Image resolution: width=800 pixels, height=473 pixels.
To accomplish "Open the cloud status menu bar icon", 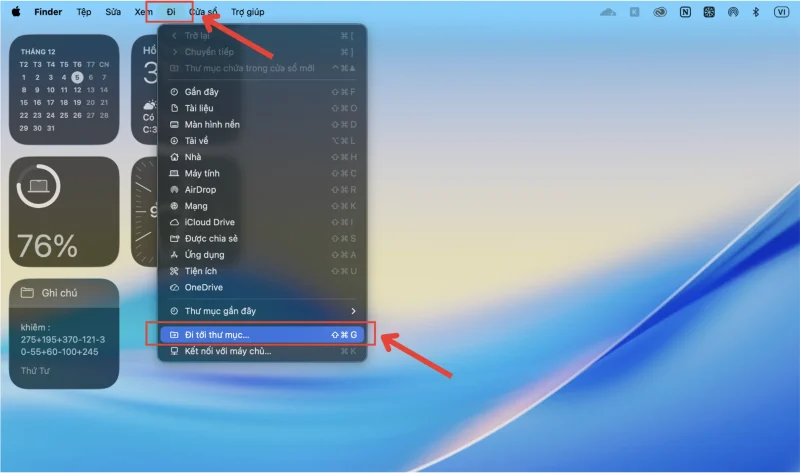I will coord(608,12).
